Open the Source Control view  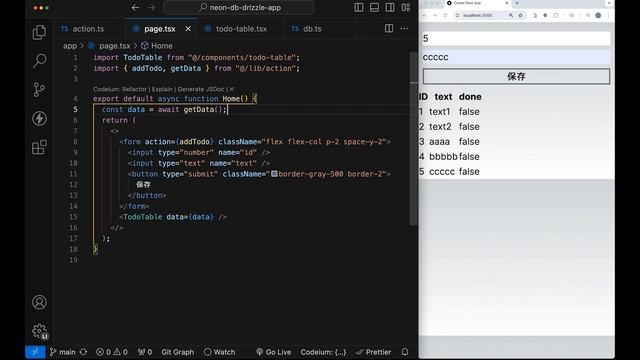(39, 89)
